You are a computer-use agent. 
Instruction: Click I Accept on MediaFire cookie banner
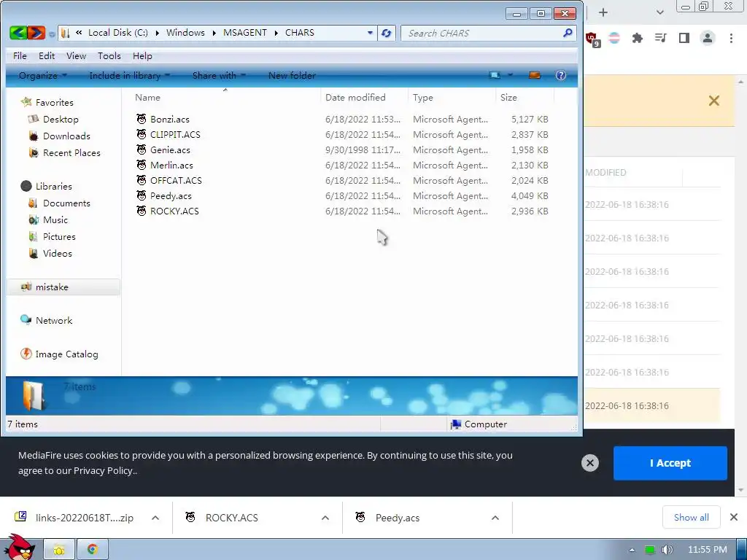pyautogui.click(x=670, y=463)
